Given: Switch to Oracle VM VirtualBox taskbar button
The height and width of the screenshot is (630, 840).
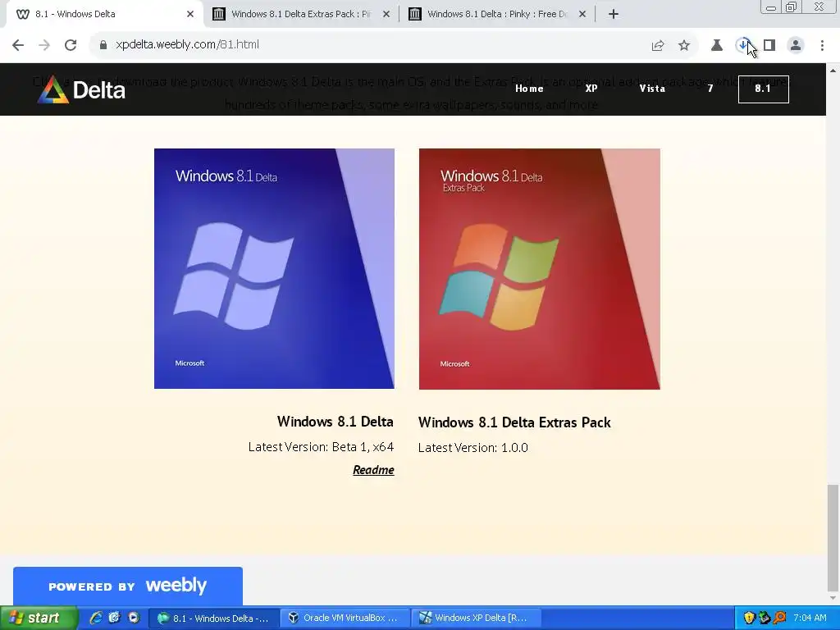Looking at the screenshot, I should coord(346,619).
